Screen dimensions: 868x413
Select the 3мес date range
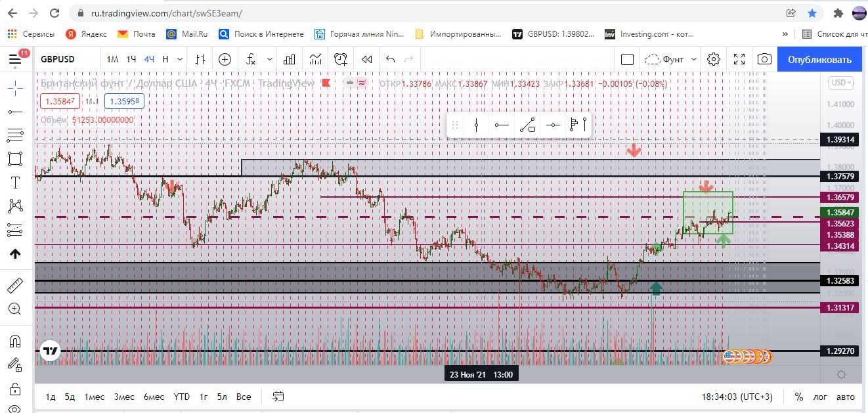(x=124, y=397)
